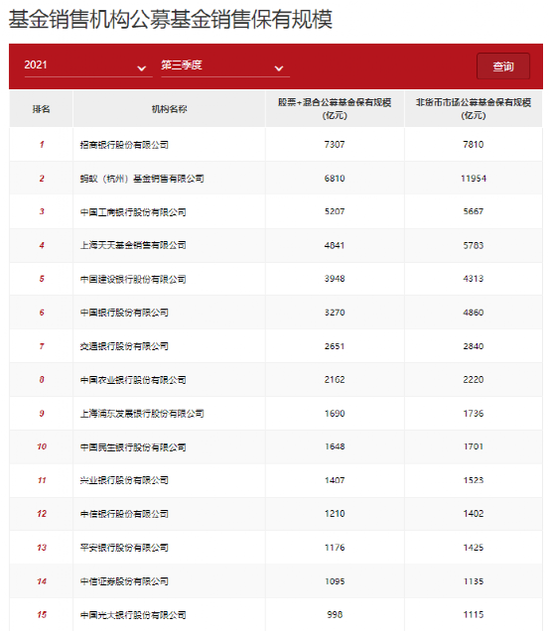Image resolution: width=550 pixels, height=631 pixels.
Task: Click the value 1115 for 光大银行
Action: (473, 615)
